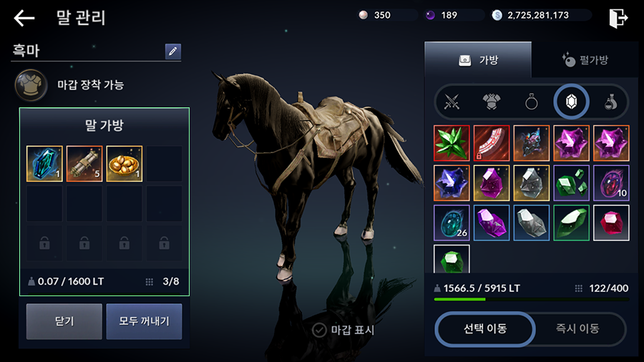Select the golden eggs item in horse bag

click(x=125, y=164)
